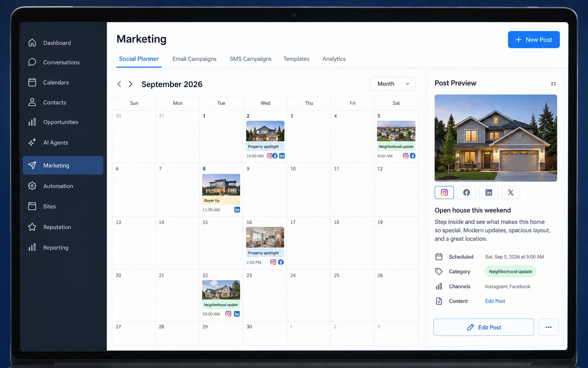
Task: Open September 22 Neighborhood update post thumbnail
Action: pos(221,290)
